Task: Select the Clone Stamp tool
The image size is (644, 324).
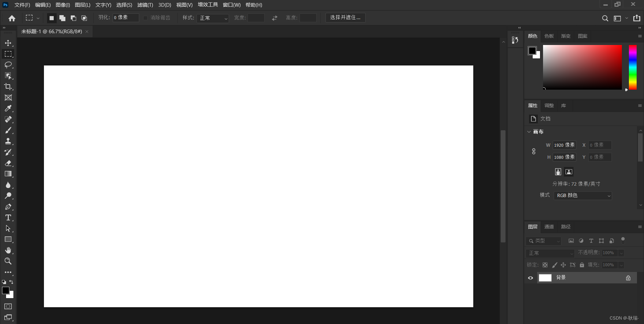Action: [x=8, y=141]
